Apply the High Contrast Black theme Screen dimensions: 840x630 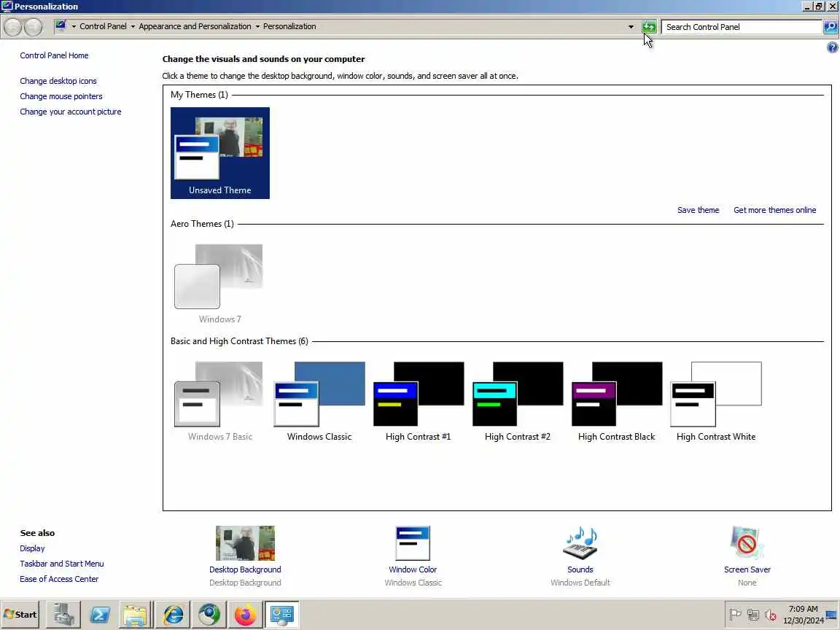pyautogui.click(x=617, y=401)
